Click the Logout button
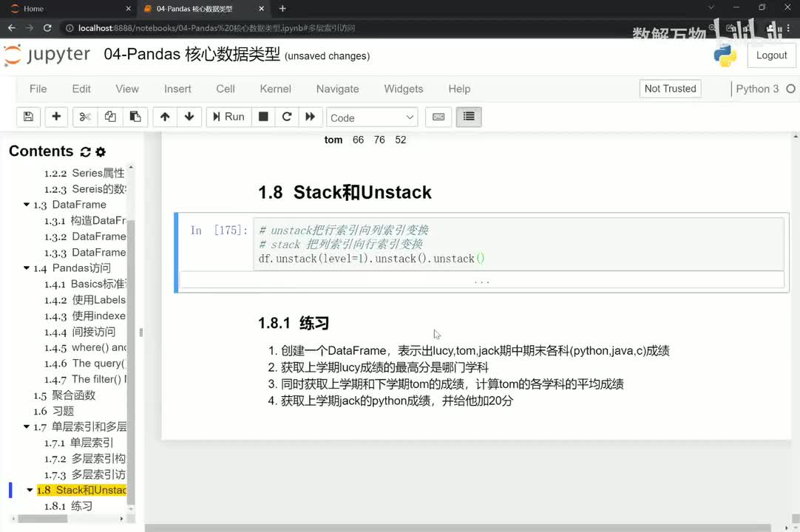 [771, 55]
